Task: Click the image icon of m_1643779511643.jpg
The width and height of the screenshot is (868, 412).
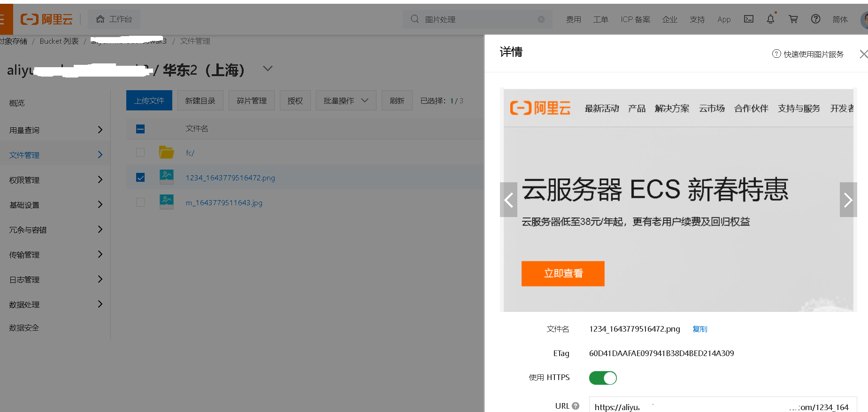Action: 167,202
